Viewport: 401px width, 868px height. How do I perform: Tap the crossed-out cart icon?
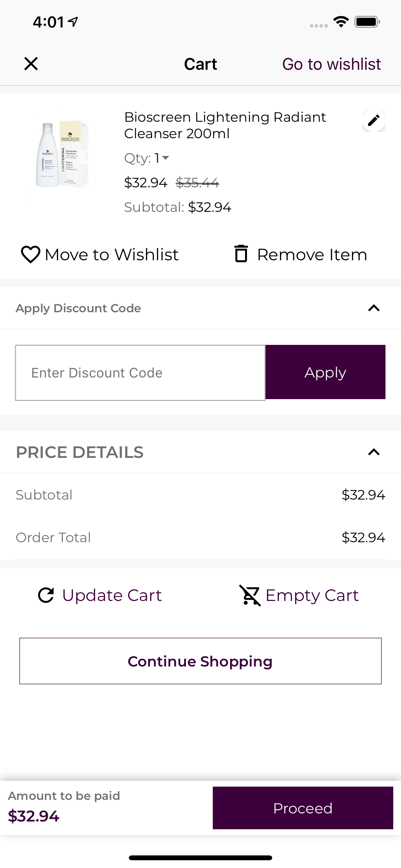click(x=250, y=595)
